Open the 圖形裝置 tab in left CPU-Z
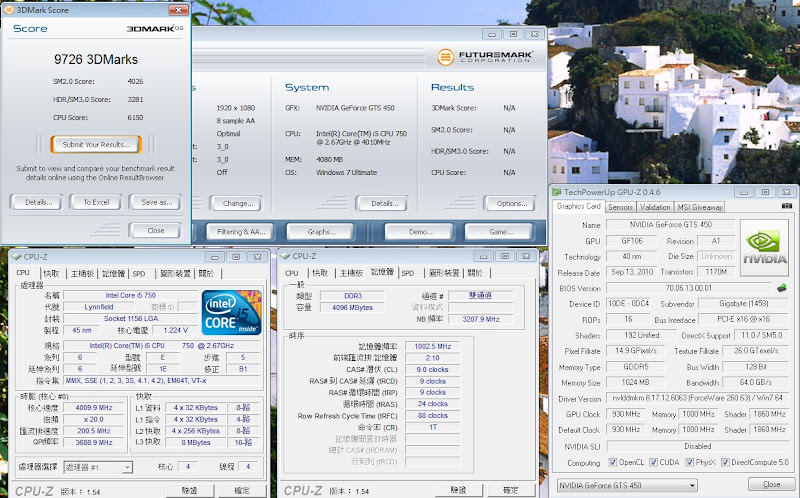The height and width of the screenshot is (498, 800). tap(175, 273)
